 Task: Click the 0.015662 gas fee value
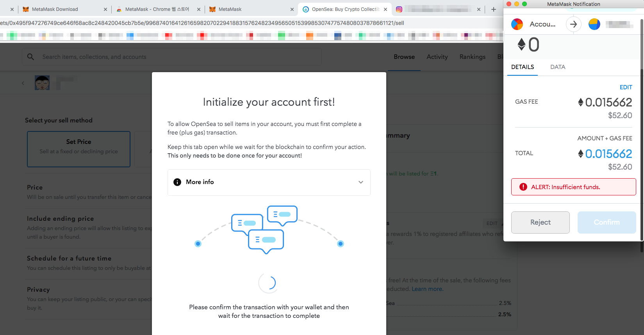(x=608, y=102)
